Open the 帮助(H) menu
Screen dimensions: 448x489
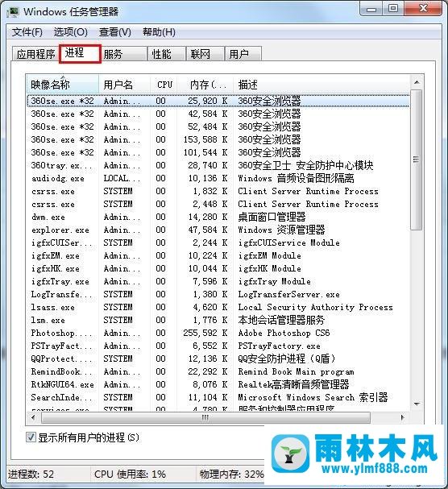point(159,32)
